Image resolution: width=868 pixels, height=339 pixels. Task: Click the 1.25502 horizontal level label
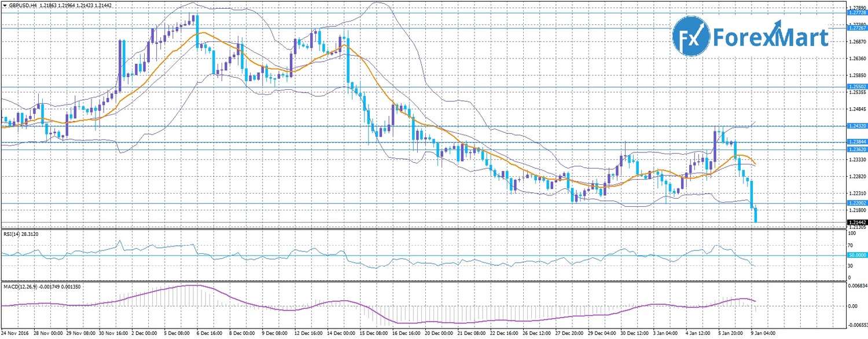pyautogui.click(x=856, y=87)
